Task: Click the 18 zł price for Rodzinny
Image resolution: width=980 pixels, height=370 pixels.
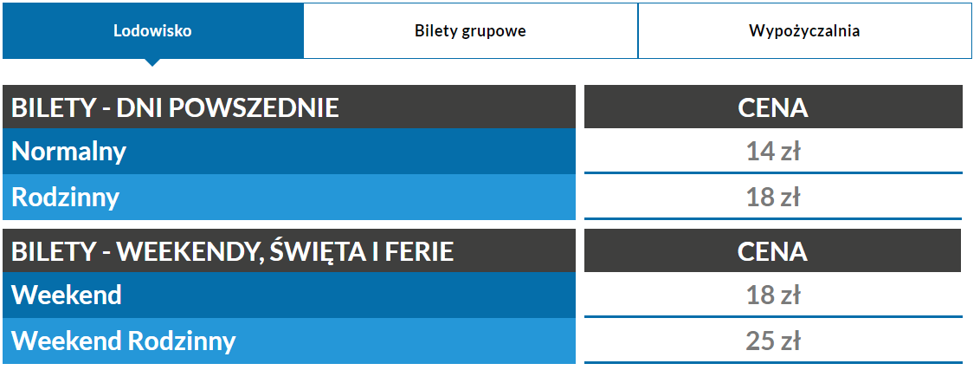Action: (x=773, y=198)
